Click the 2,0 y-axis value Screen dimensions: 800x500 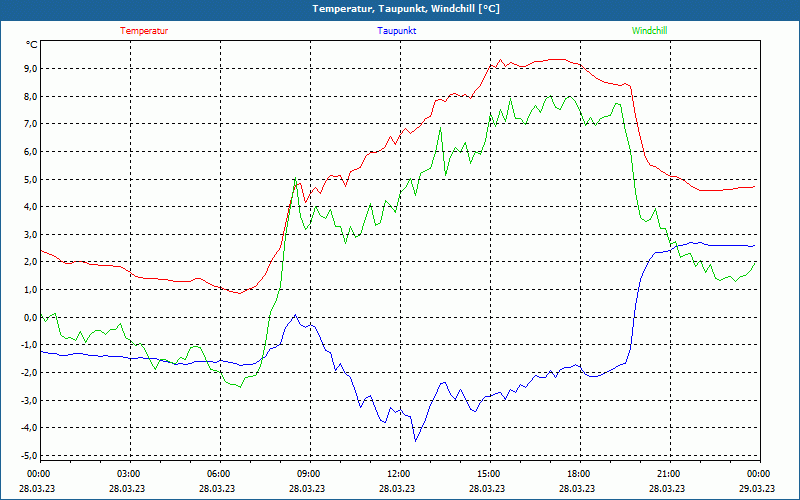31,262
